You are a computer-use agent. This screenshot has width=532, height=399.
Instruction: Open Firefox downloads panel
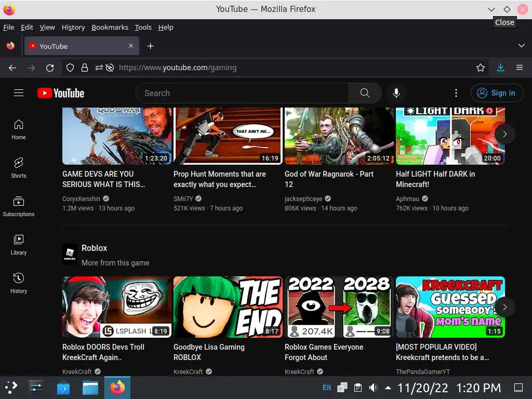point(500,68)
